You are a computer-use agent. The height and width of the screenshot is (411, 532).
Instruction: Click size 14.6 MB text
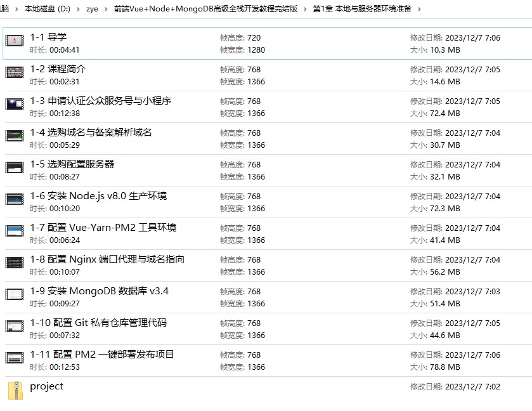tap(445, 82)
